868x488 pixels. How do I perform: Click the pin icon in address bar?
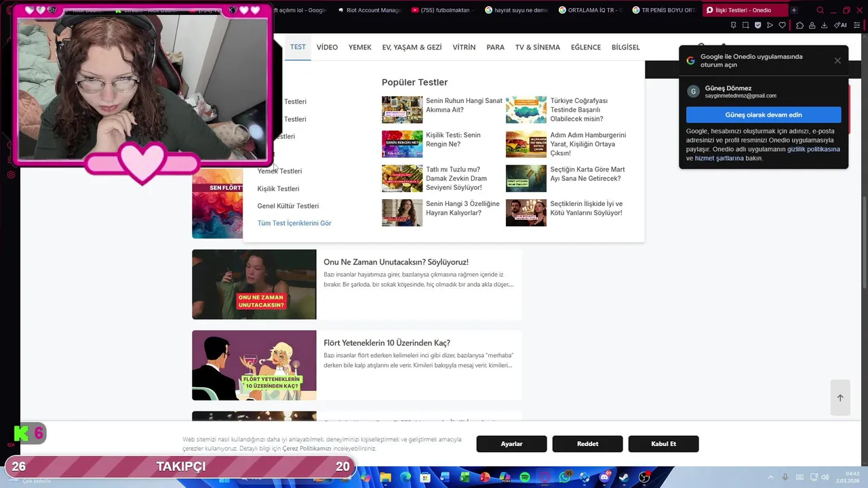click(x=733, y=25)
